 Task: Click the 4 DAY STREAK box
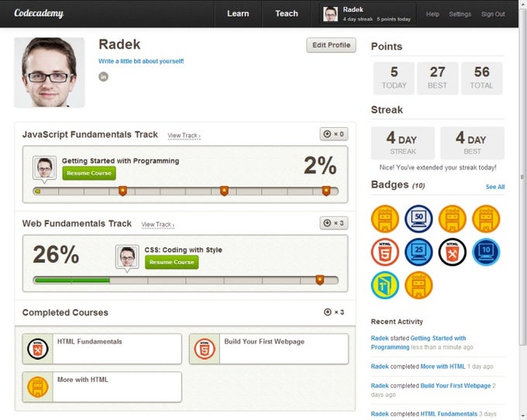click(403, 143)
